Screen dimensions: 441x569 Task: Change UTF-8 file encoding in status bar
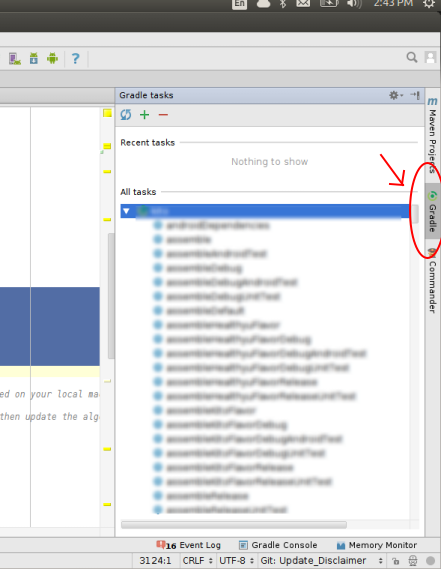pos(236,561)
